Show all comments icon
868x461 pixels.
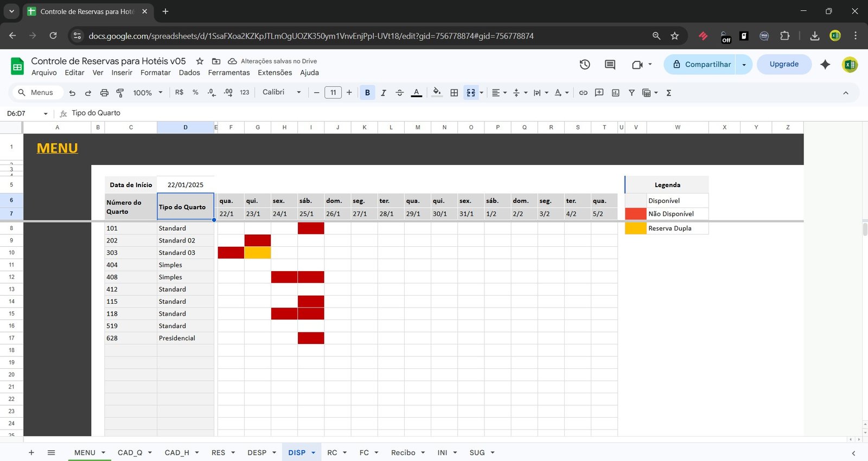point(610,65)
